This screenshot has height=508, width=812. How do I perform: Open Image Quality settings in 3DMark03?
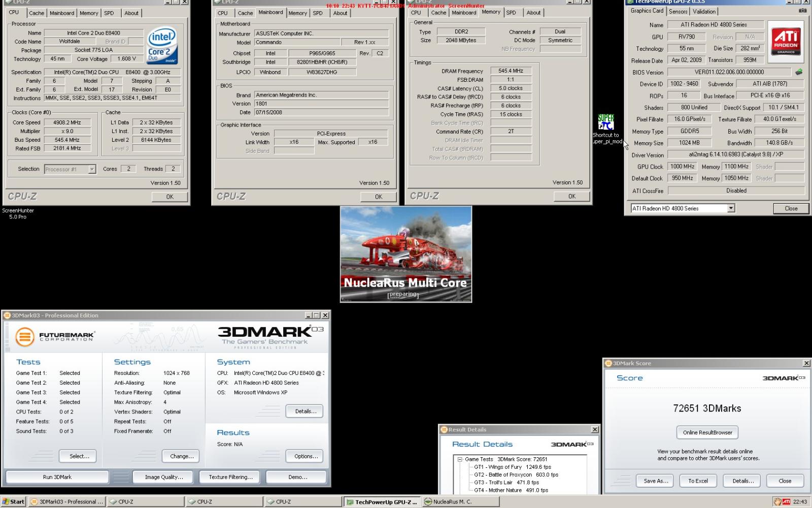click(164, 477)
